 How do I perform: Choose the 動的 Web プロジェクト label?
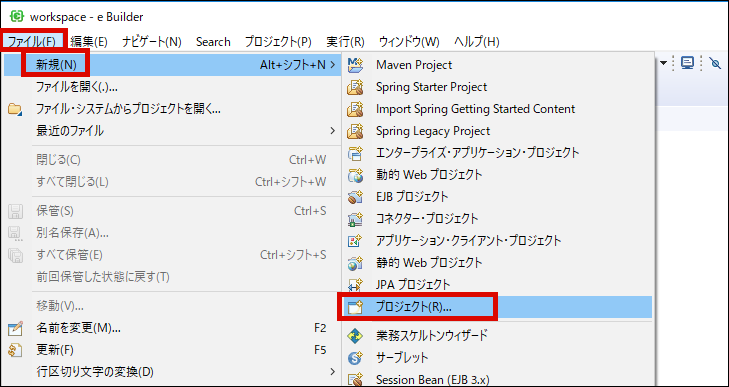(x=429, y=175)
